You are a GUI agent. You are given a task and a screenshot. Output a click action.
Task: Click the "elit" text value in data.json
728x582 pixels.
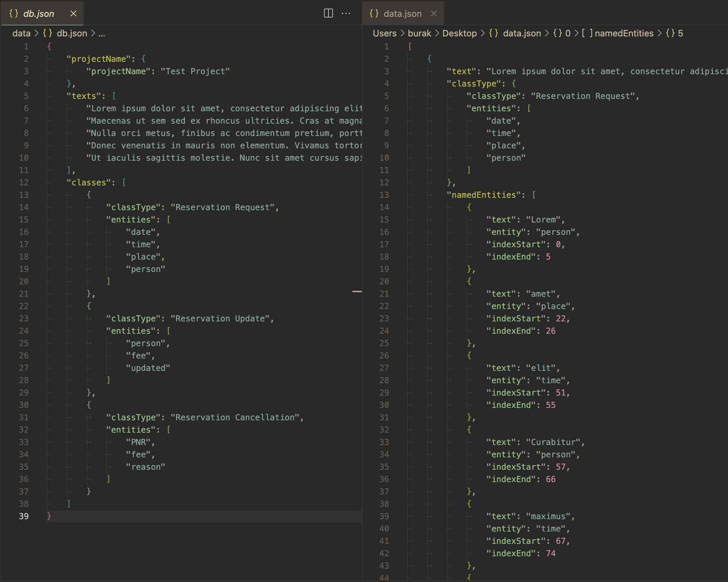(541, 368)
